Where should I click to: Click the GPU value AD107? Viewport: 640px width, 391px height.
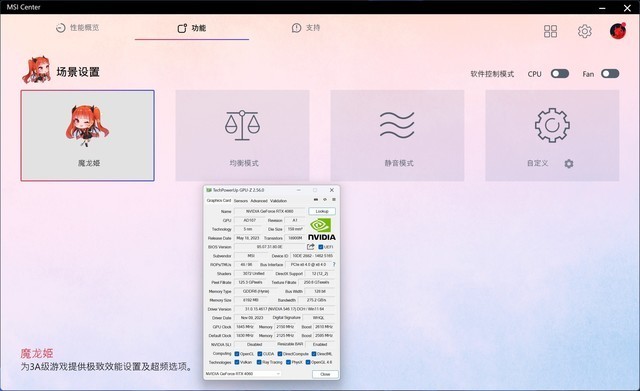pyautogui.click(x=249, y=220)
